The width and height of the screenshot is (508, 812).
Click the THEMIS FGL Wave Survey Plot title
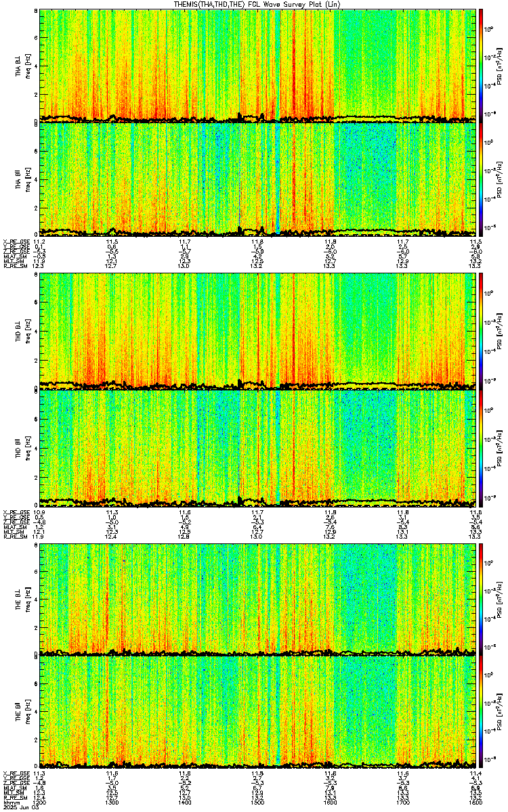point(257,4)
